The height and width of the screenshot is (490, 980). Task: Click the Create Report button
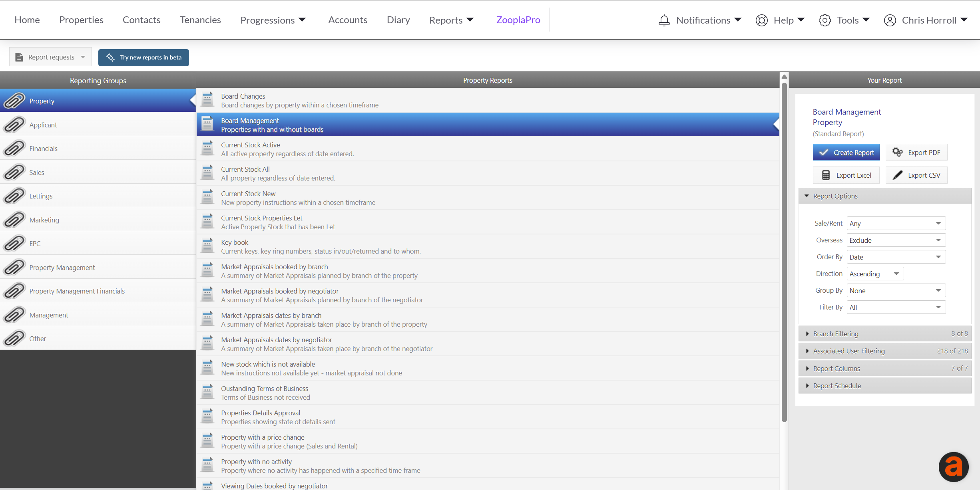[846, 153]
